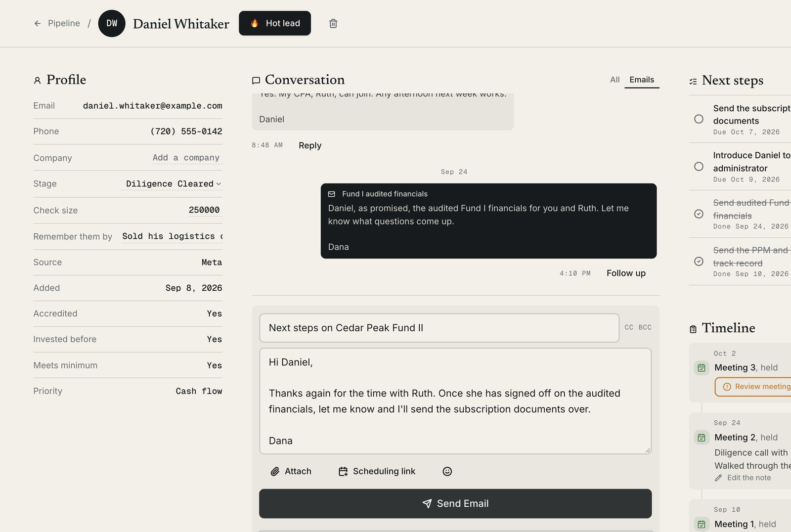Add CC recipients
Screen dimensions: 791x532
(x=629, y=327)
